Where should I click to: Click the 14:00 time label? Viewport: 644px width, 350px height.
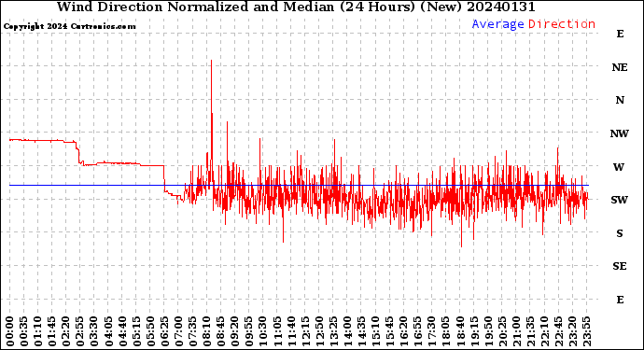pos(347,331)
